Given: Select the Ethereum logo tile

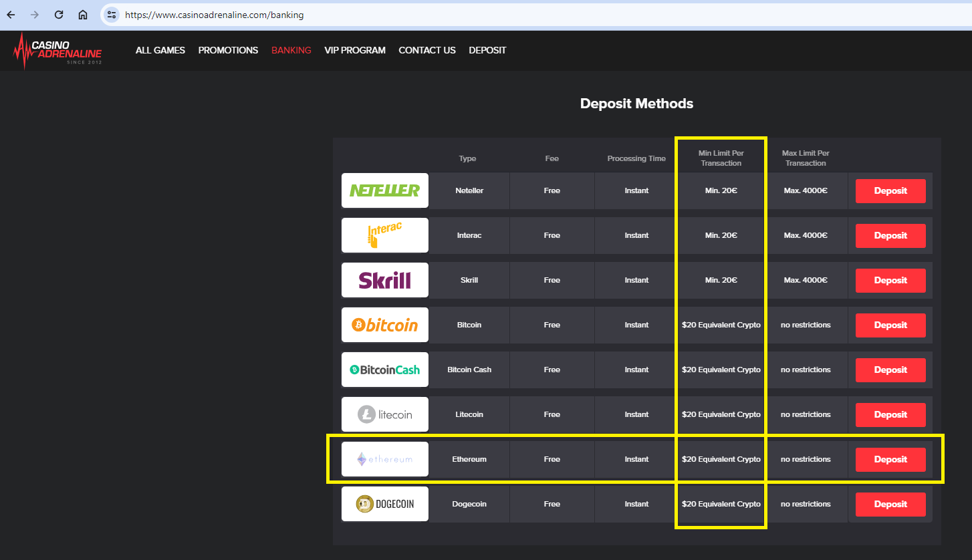Looking at the screenshot, I should (x=384, y=459).
